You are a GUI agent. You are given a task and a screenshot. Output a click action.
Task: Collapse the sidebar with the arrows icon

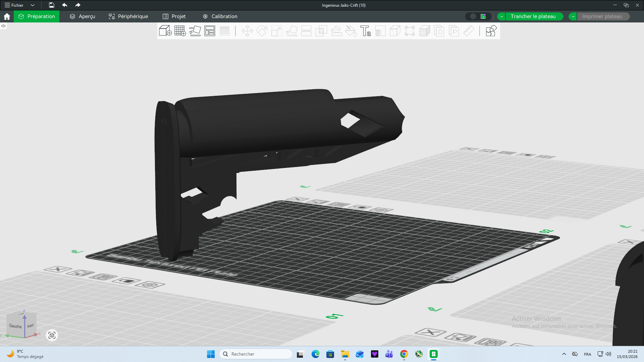(3, 26)
